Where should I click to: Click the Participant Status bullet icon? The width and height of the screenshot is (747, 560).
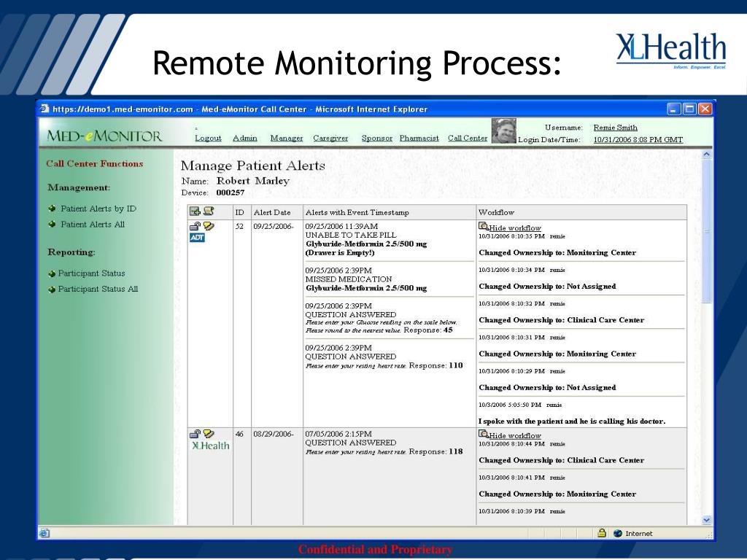coord(52,274)
